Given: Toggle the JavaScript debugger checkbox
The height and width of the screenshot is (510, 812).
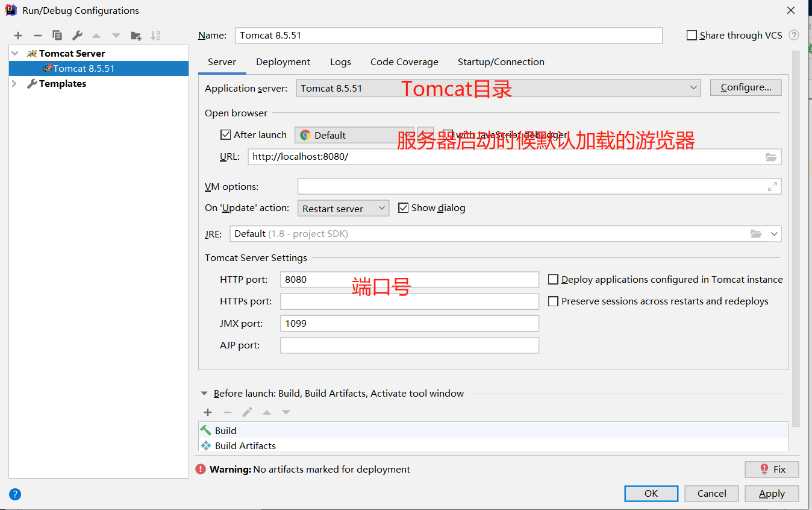Looking at the screenshot, I should (448, 134).
